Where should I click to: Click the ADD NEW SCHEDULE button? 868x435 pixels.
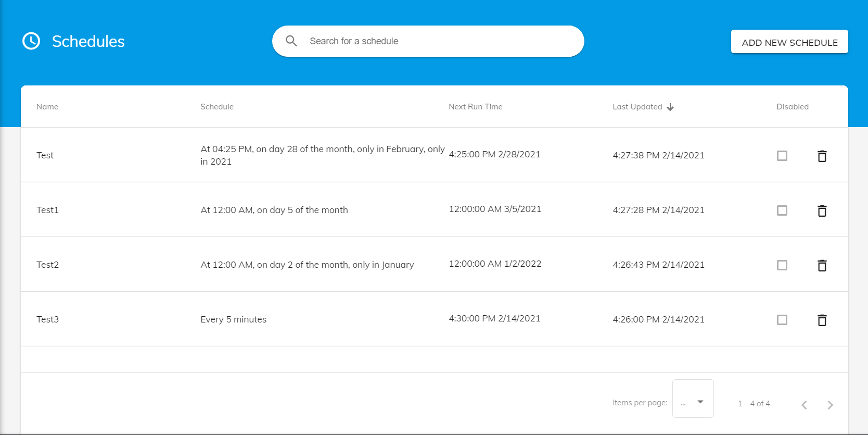[x=789, y=42]
